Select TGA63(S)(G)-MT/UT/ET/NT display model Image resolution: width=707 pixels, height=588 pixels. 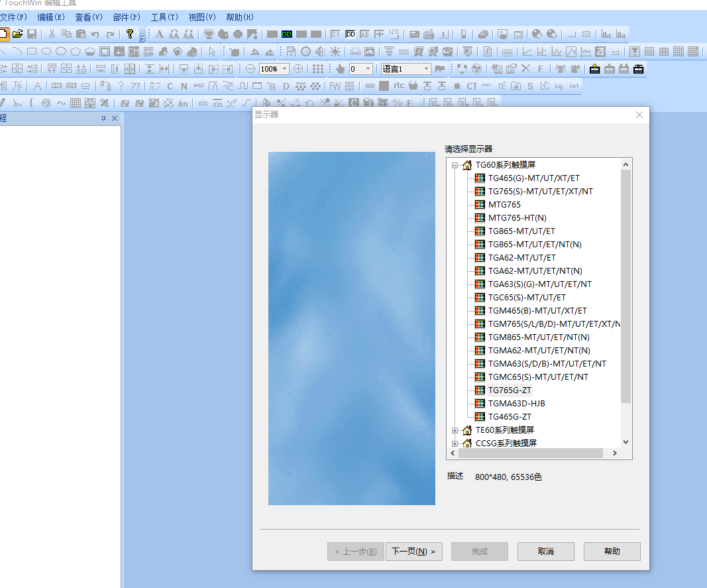pyautogui.click(x=540, y=284)
